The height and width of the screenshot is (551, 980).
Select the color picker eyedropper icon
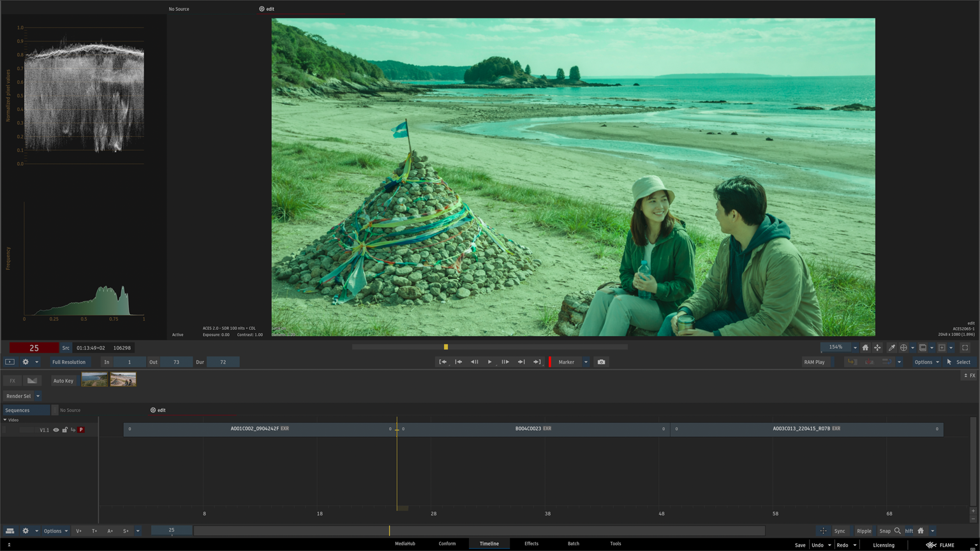(892, 348)
